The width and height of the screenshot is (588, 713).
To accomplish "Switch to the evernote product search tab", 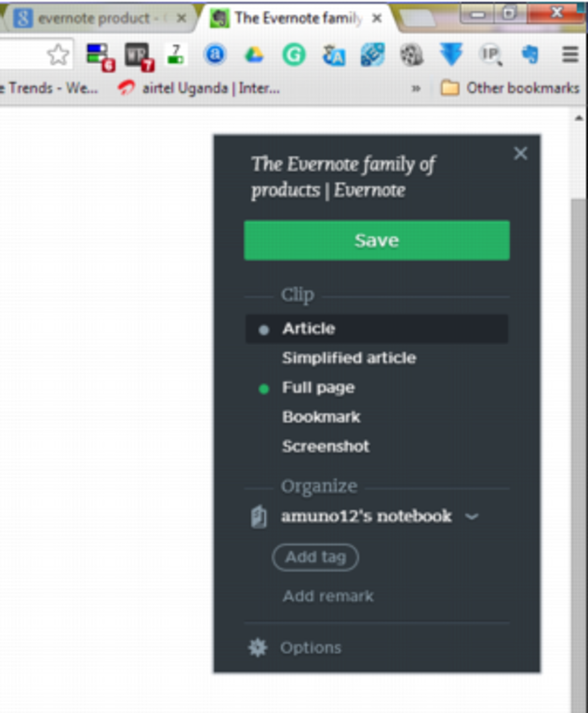I will pos(95,18).
